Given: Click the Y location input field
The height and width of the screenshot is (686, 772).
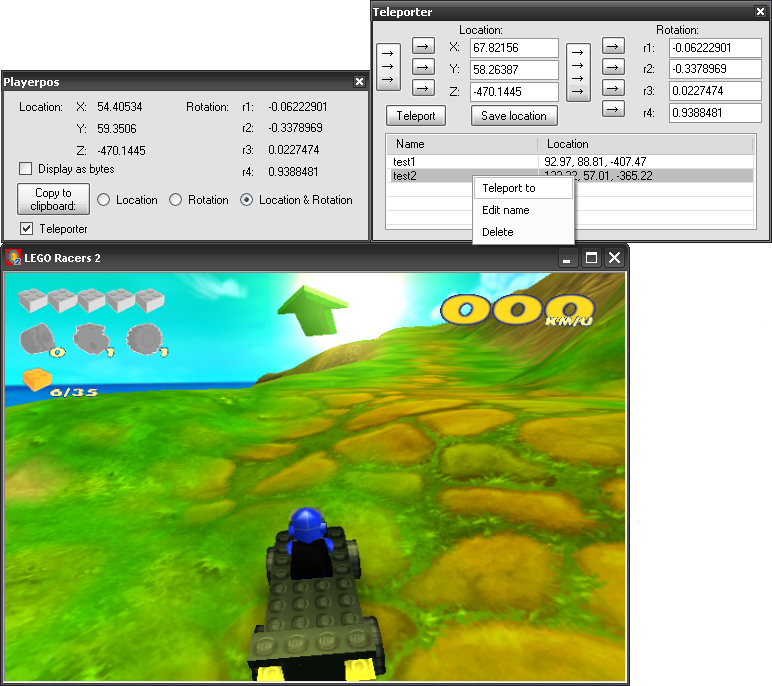Looking at the screenshot, I should click(x=514, y=69).
